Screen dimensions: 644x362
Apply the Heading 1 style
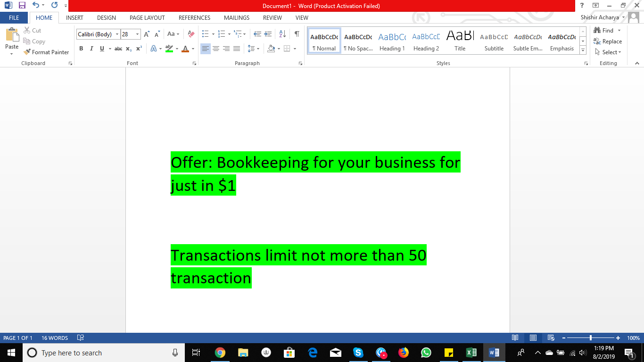392,40
